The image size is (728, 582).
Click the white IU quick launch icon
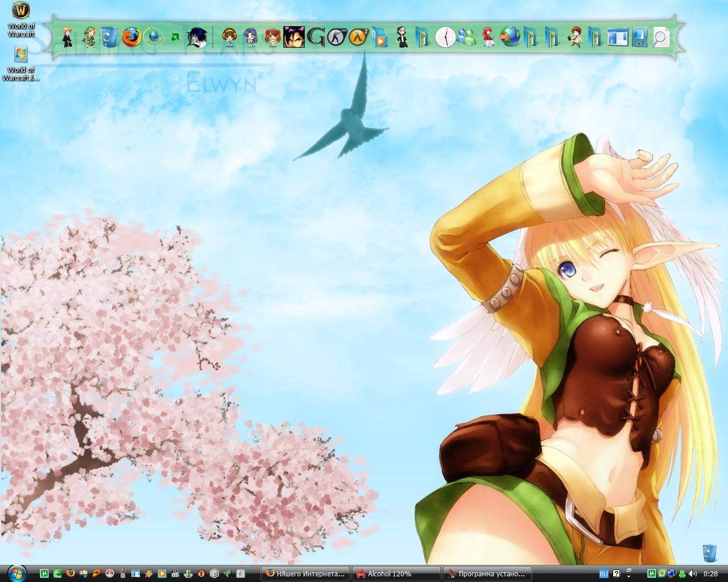tap(241, 573)
